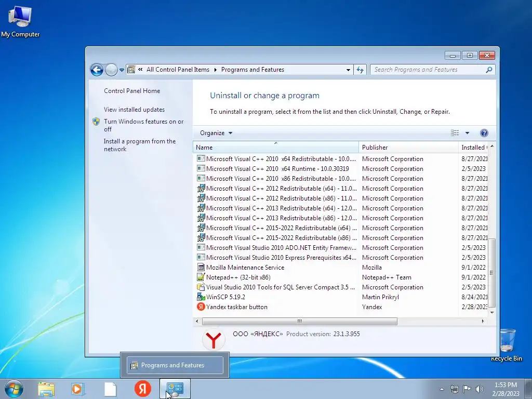
Task: Click the change view icon button
Action: (455, 133)
